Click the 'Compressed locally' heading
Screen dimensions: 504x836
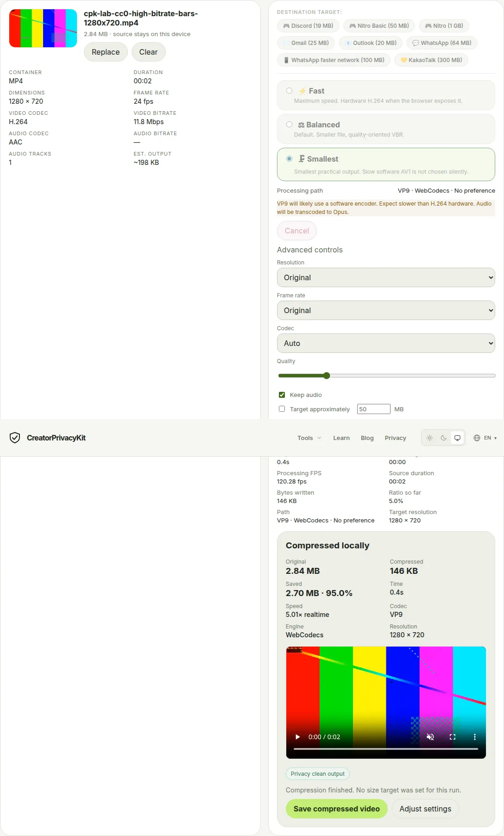click(x=328, y=546)
